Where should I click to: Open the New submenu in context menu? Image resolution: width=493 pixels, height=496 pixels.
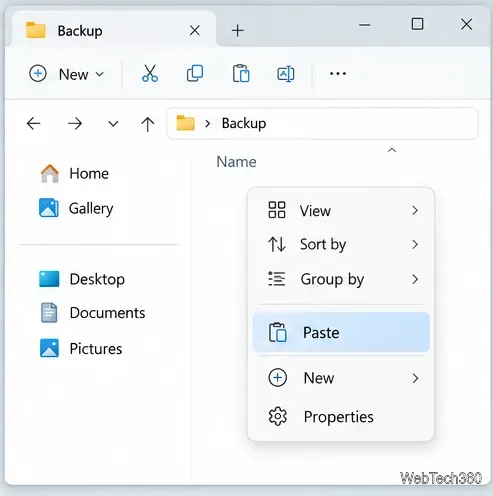[341, 378]
